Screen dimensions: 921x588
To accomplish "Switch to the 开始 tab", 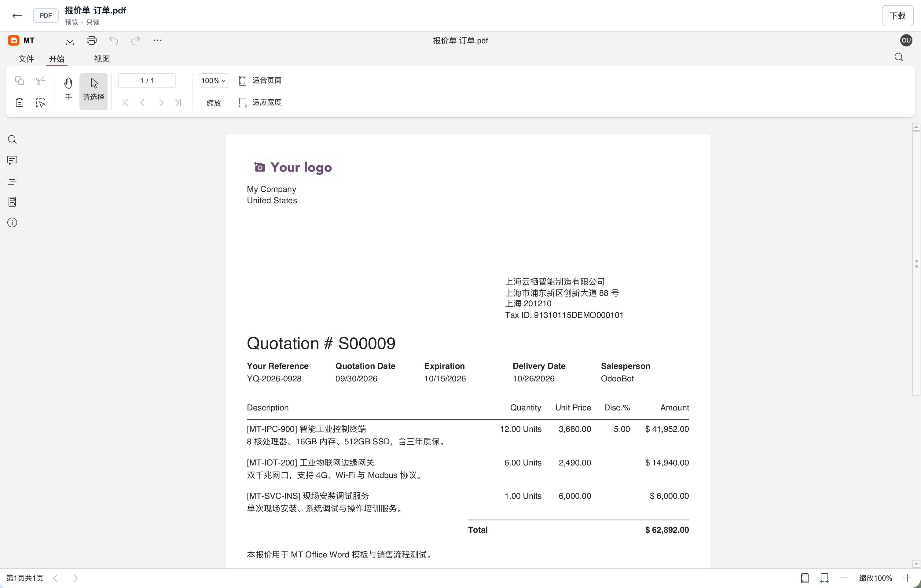I will pyautogui.click(x=57, y=59).
